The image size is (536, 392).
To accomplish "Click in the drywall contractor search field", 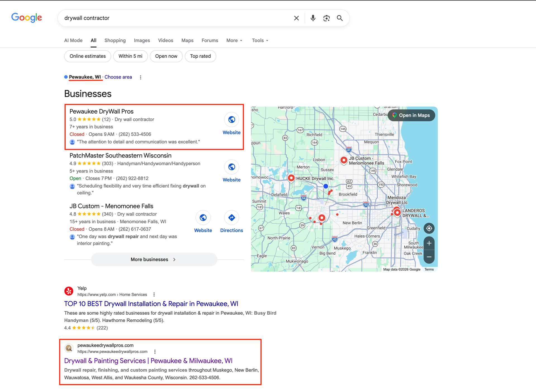I will tap(176, 18).
